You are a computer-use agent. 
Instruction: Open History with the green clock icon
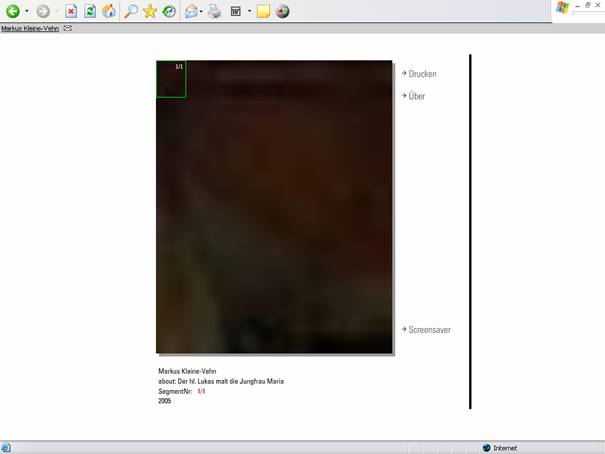click(169, 11)
